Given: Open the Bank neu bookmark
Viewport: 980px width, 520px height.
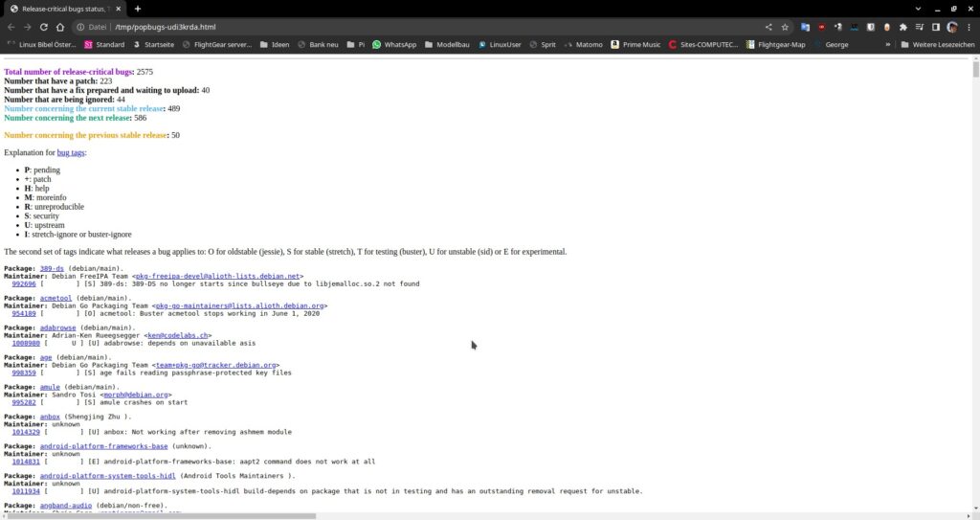Looking at the screenshot, I should pyautogui.click(x=318, y=44).
